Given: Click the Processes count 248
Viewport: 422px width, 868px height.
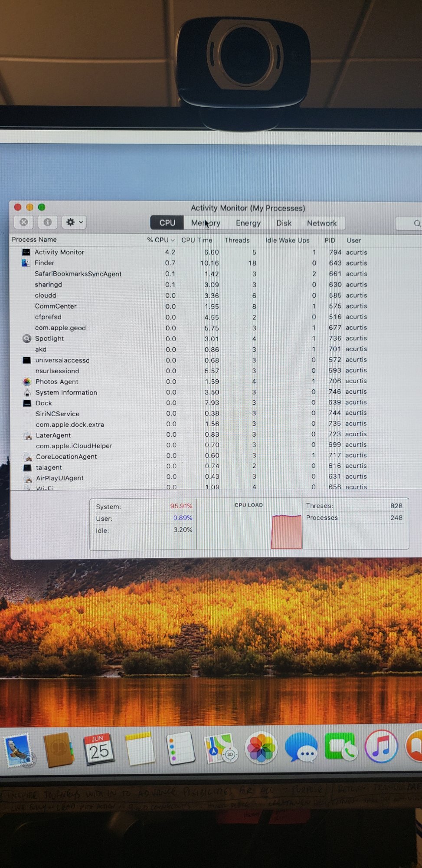Looking at the screenshot, I should 396,518.
